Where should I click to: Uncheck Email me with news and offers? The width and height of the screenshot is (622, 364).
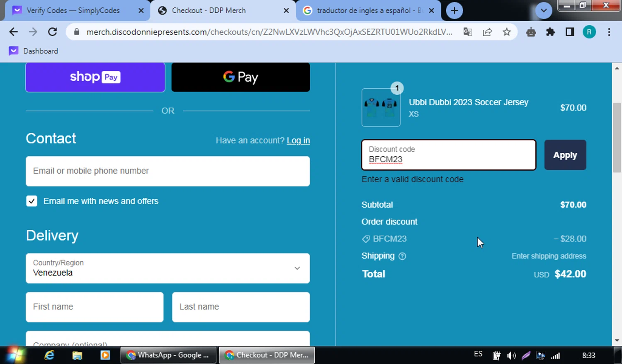pos(32,201)
